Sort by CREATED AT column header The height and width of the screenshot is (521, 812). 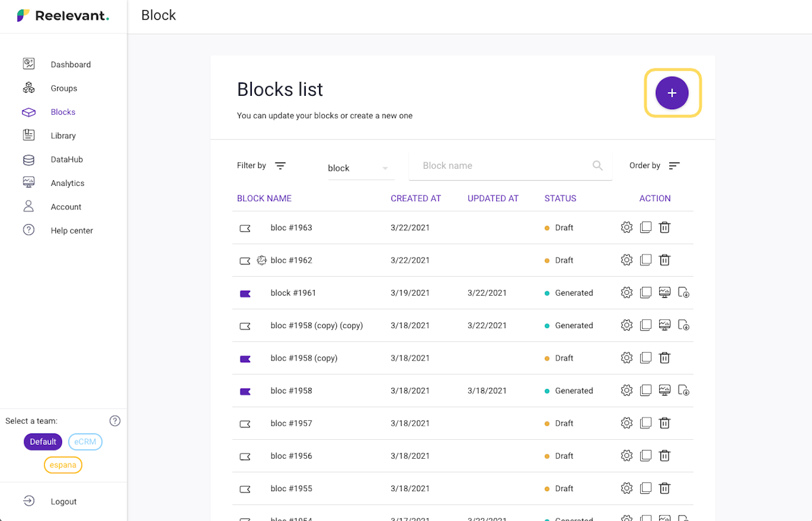[416, 199]
